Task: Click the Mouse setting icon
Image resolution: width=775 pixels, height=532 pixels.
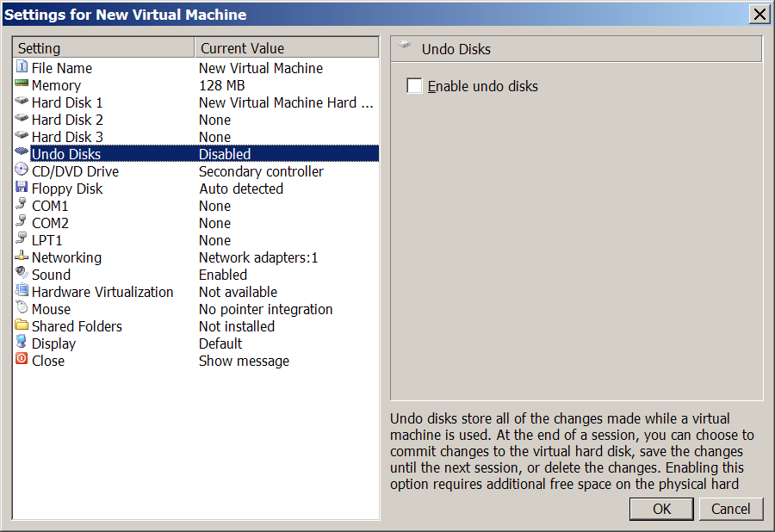Action: pyautogui.click(x=22, y=308)
